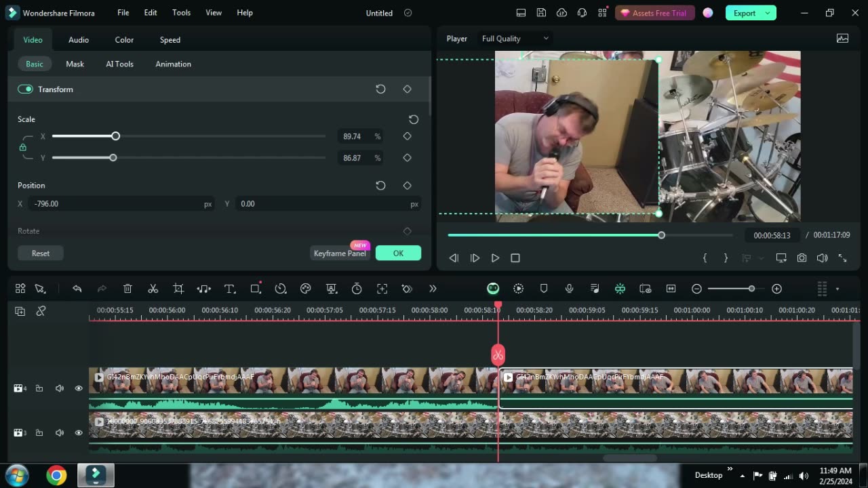Add keyframe for Transform
Image resolution: width=868 pixels, height=488 pixels.
pos(408,89)
